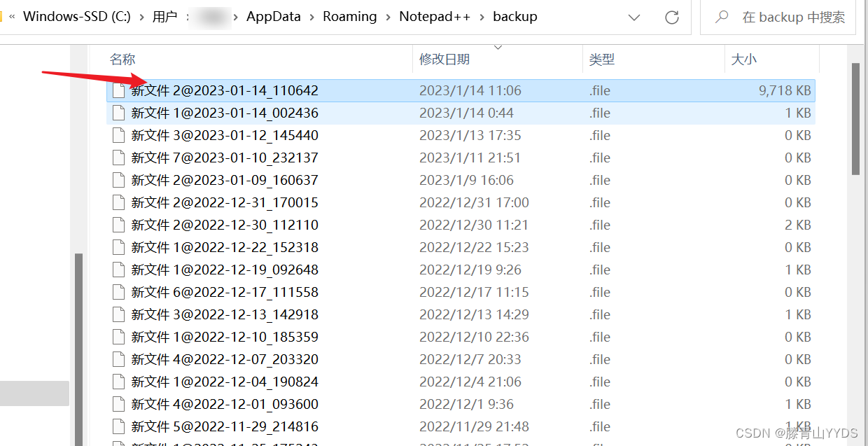Click the file icon next to 新文件 7@2023-01-10_232137

[118, 158]
